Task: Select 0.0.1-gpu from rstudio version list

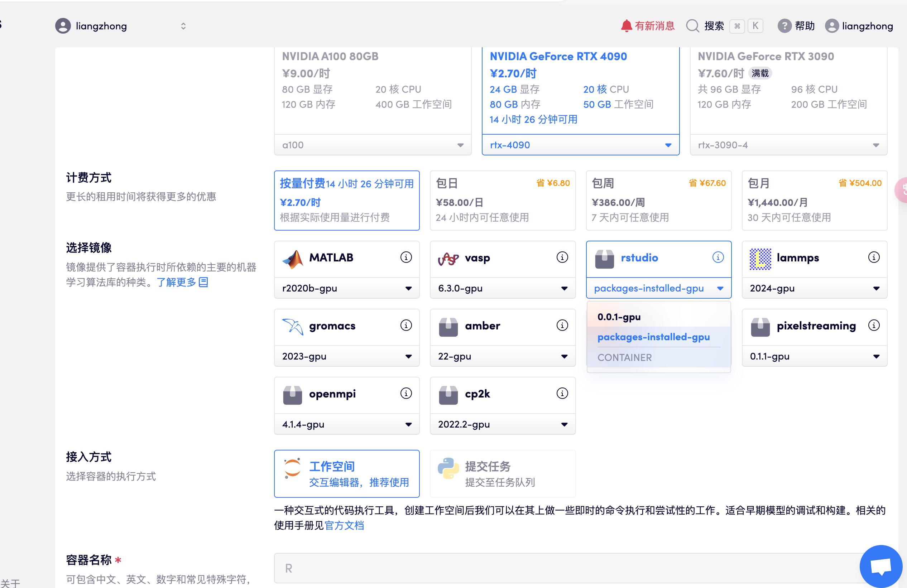Action: (x=619, y=317)
